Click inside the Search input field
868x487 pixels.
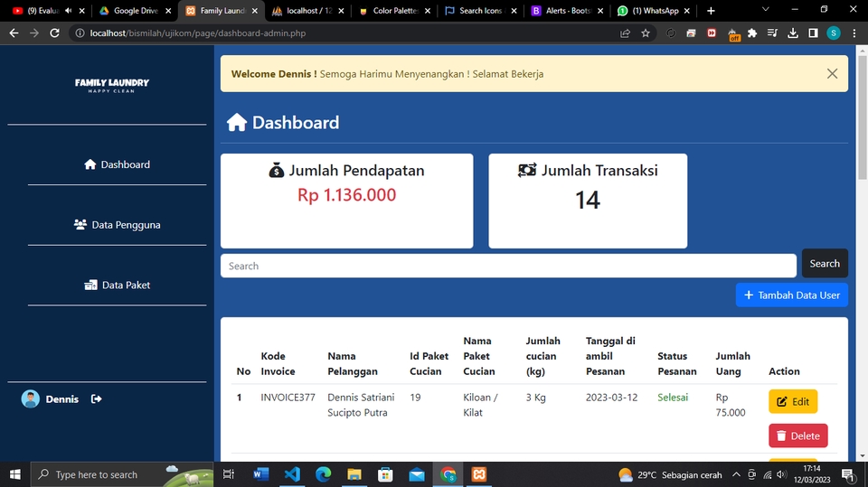508,267
